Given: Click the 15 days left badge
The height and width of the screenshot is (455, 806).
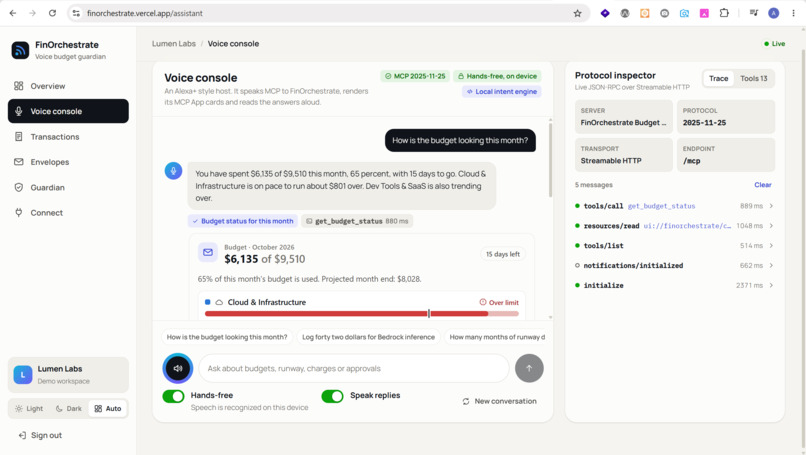Looking at the screenshot, I should pyautogui.click(x=502, y=254).
